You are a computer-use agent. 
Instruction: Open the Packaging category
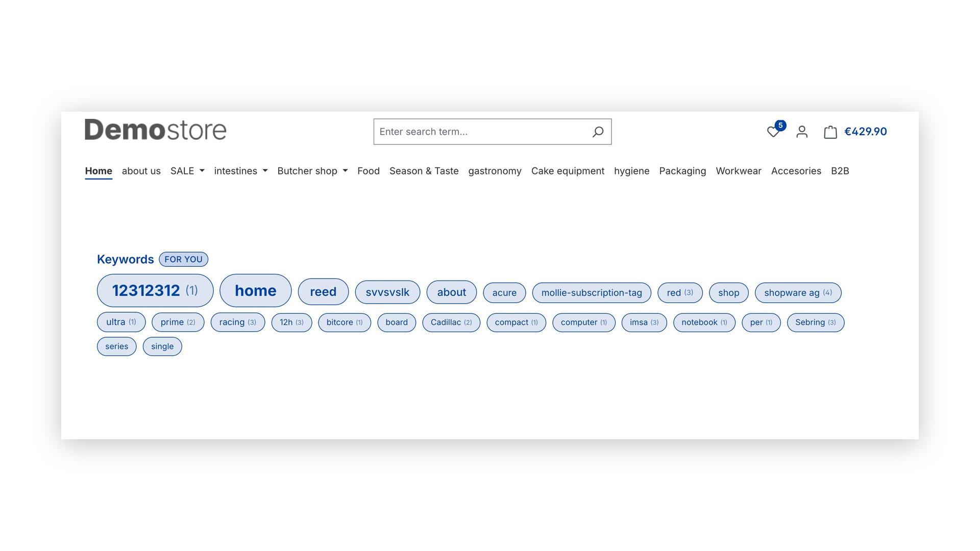pyautogui.click(x=682, y=171)
